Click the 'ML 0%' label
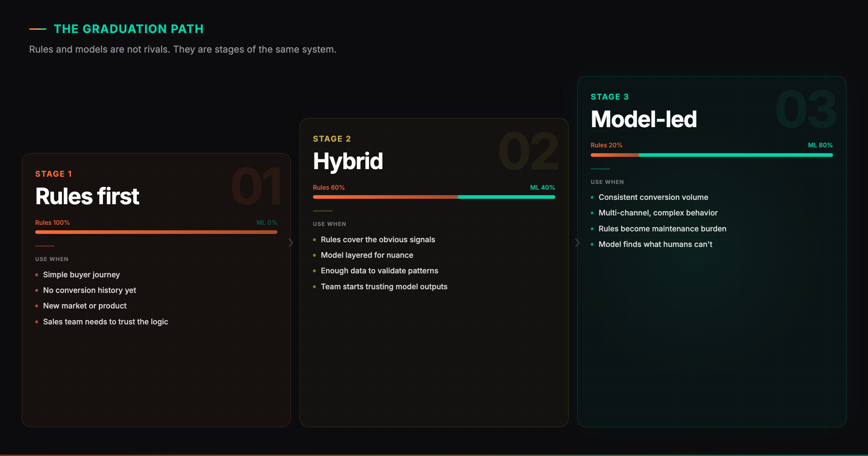Image resolution: width=868 pixels, height=456 pixels. click(x=267, y=223)
